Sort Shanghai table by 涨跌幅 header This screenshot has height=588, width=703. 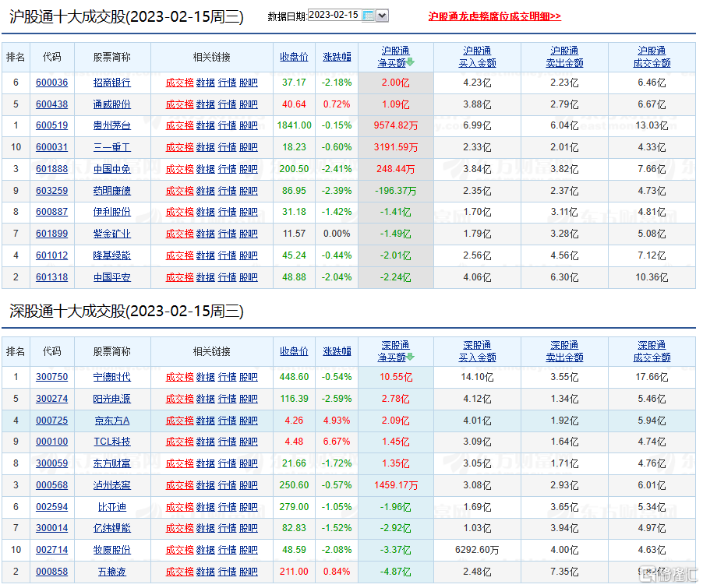(337, 57)
